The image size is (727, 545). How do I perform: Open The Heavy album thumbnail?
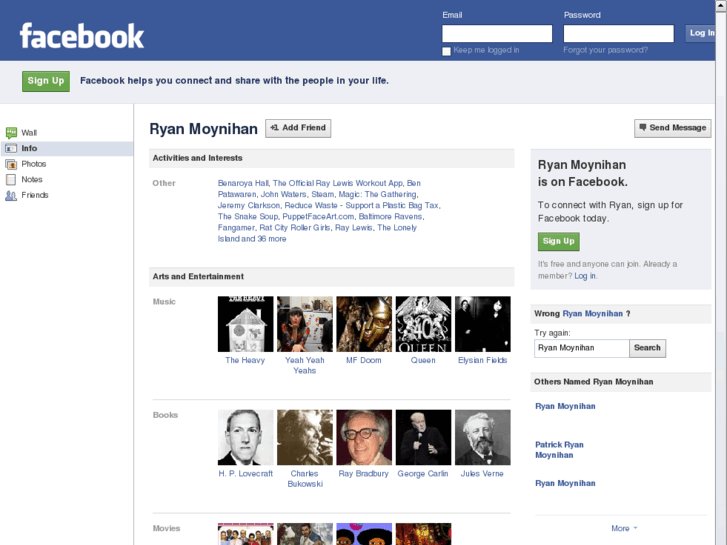coord(245,324)
